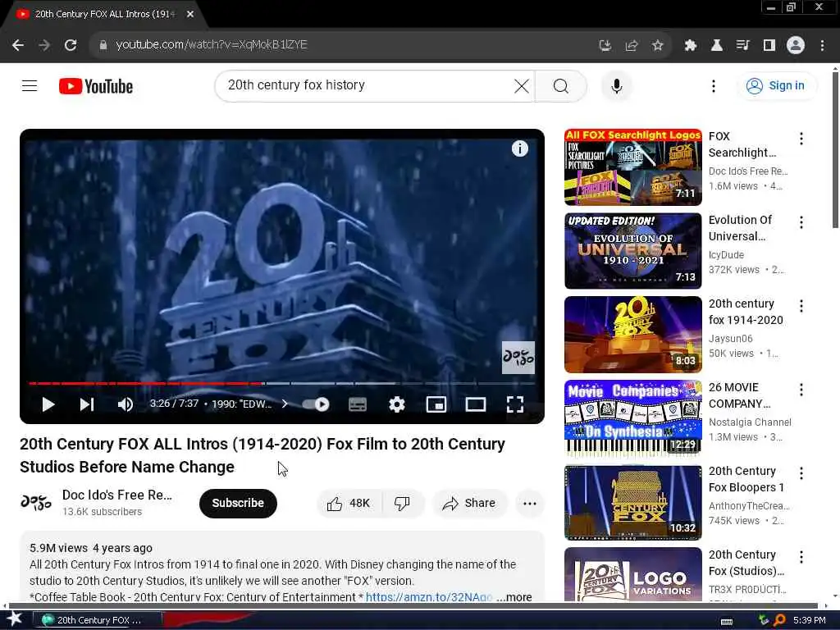This screenshot has width=840, height=630.
Task: Open options for 20th century fox 1914-2020
Action: tap(801, 306)
